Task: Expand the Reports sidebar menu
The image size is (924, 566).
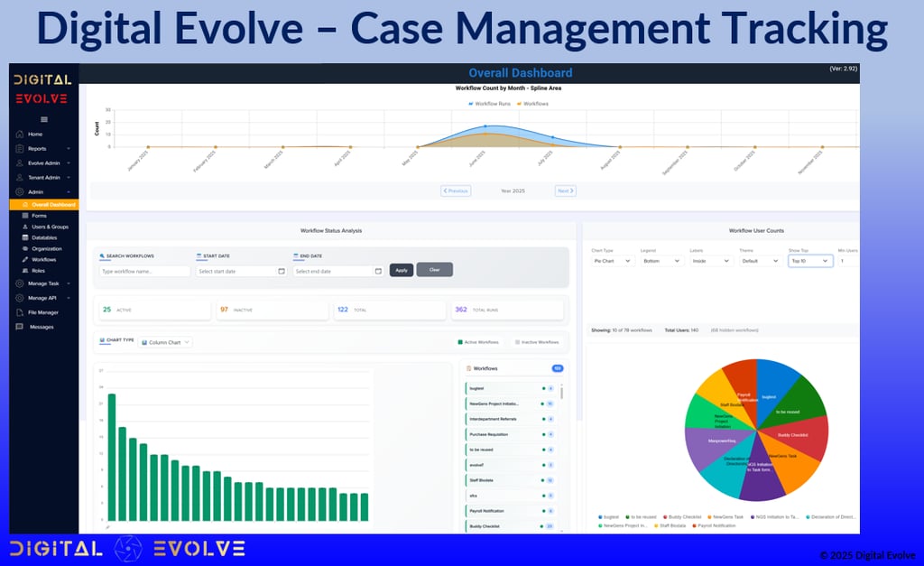Action: [x=43, y=149]
